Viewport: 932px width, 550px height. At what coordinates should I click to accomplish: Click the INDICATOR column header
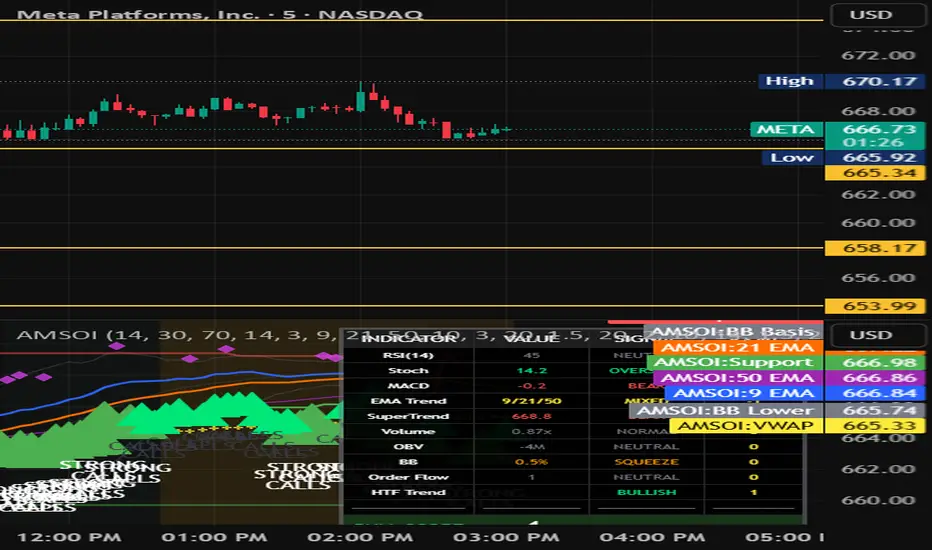click(408, 339)
